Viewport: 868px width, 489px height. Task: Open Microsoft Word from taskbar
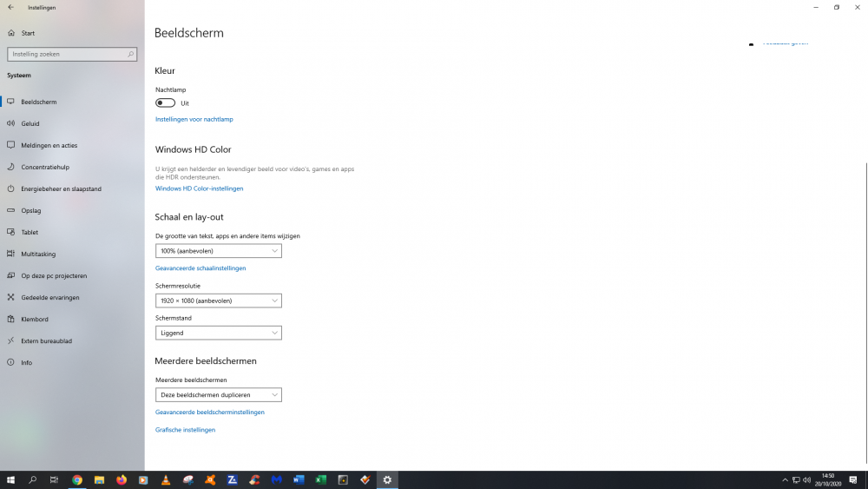299,479
